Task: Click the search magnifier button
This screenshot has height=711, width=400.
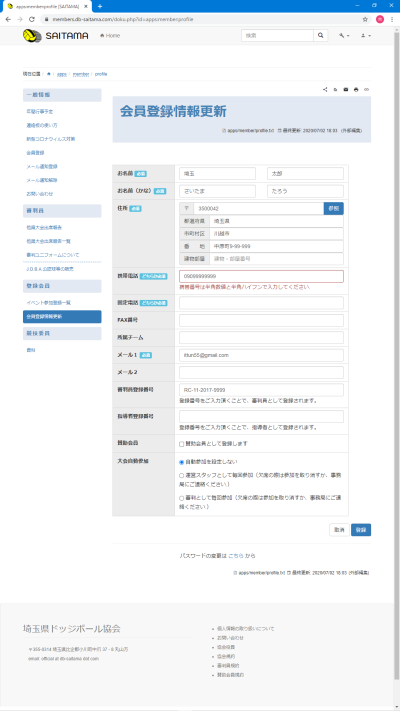Action: (321, 35)
